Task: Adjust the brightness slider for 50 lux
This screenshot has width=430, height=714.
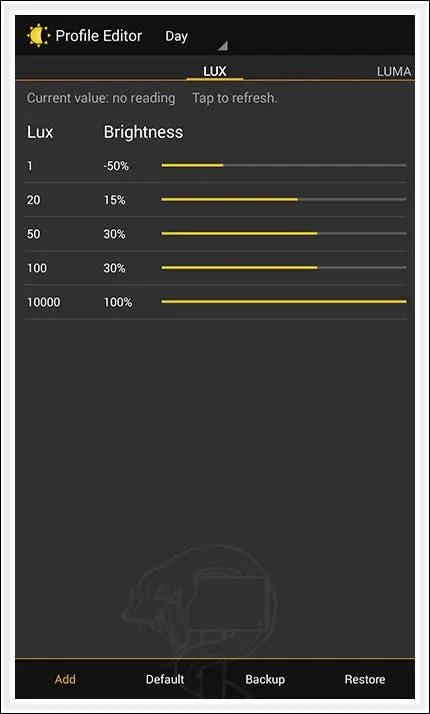Action: (x=284, y=234)
